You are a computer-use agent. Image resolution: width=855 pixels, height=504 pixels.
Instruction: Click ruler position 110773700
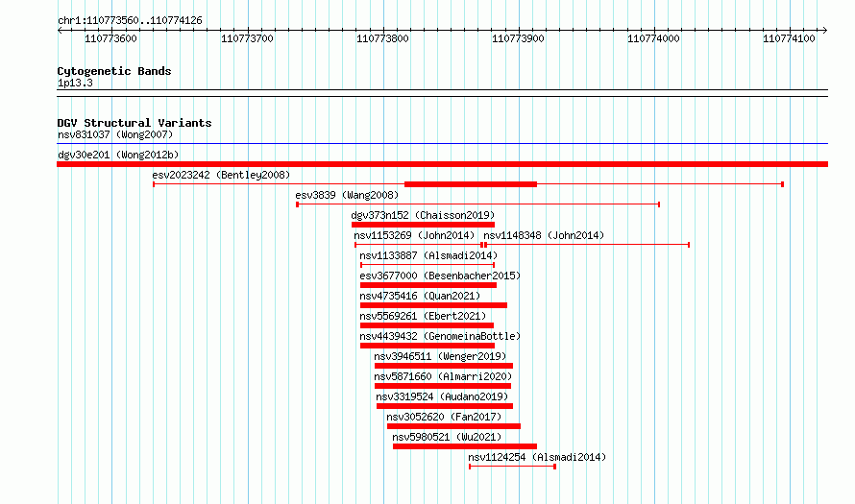[247, 38]
